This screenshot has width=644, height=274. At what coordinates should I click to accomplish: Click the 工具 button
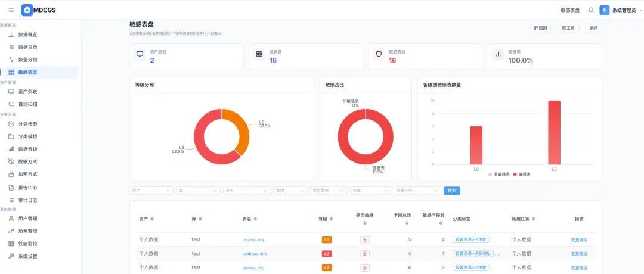pos(568,28)
